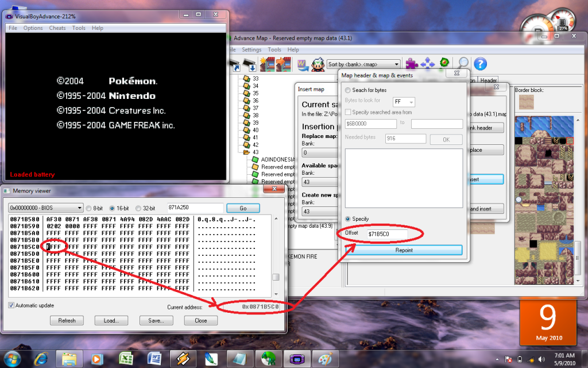Click the trainer character sprite icon
The height and width of the screenshot is (368, 588).
318,64
